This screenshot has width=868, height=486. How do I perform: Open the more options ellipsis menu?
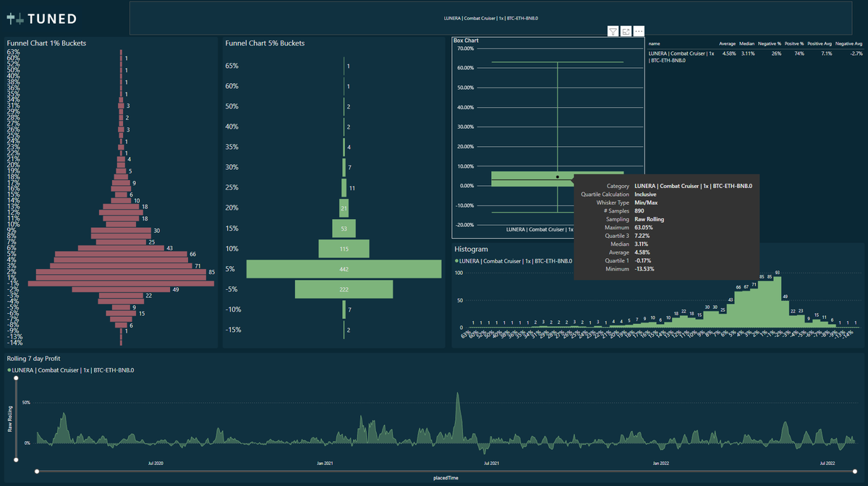pyautogui.click(x=639, y=31)
